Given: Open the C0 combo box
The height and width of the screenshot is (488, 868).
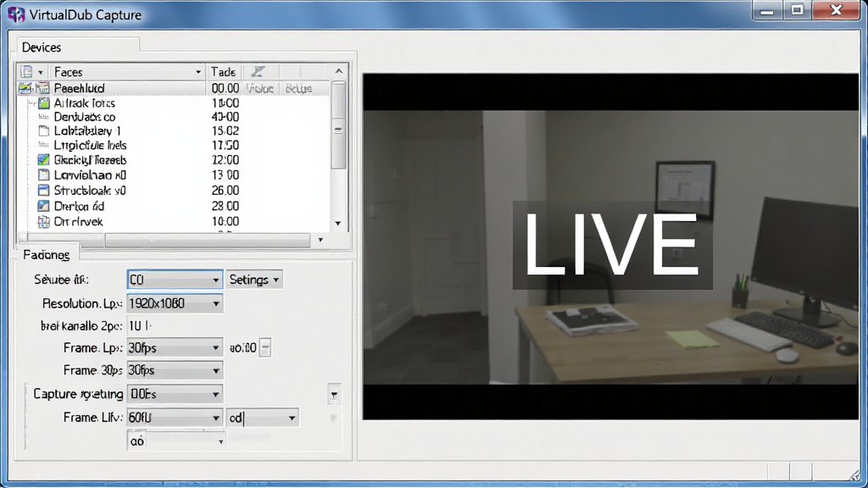Looking at the screenshot, I should click(175, 280).
